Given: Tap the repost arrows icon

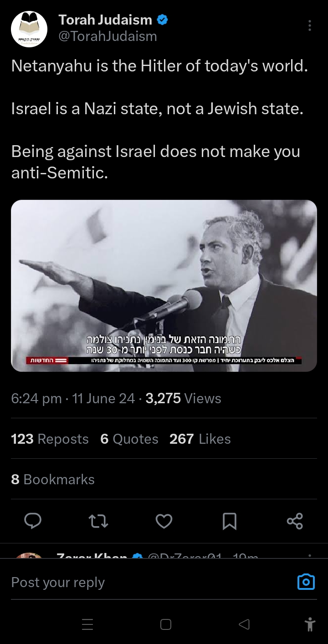Looking at the screenshot, I should coord(98,521).
